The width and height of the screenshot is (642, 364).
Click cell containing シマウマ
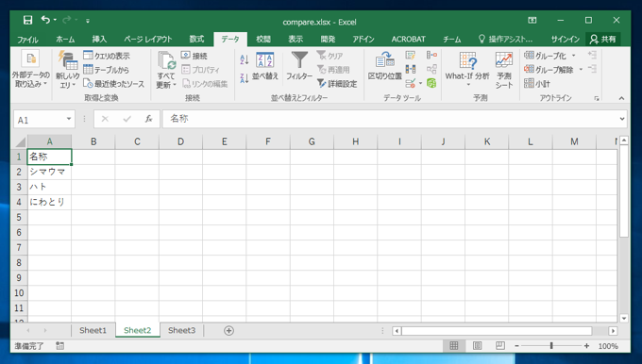coord(49,172)
